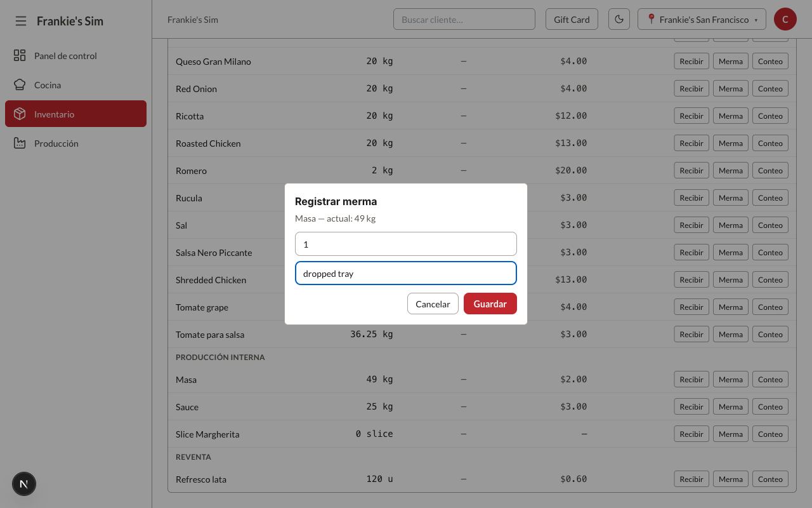Click the $20.00 Romero price
This screenshot has width=812, height=508.
coord(571,170)
